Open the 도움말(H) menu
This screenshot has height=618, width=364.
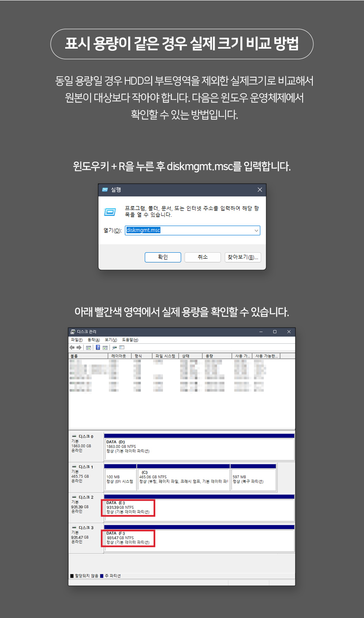coord(130,340)
